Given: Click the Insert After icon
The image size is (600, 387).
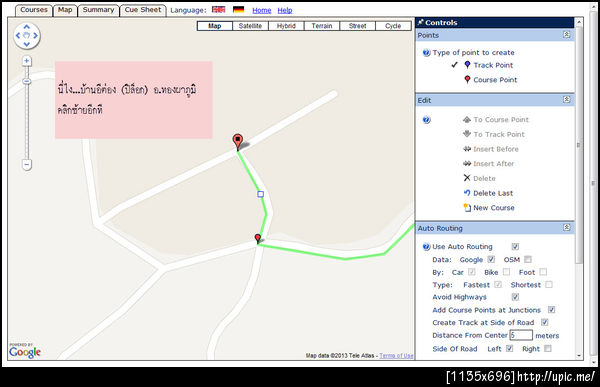Looking at the screenshot, I should [x=467, y=163].
